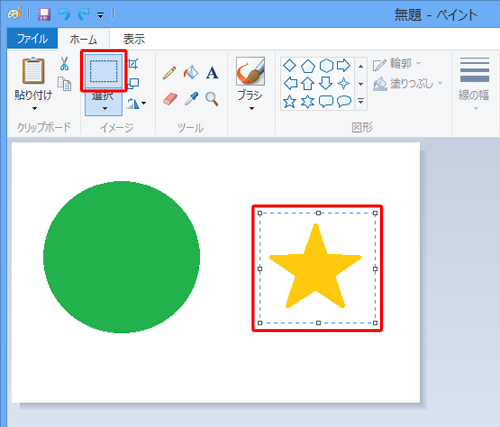Image resolution: width=500 pixels, height=427 pixels.
Task: Crop the image to the selection
Action: coord(133,63)
